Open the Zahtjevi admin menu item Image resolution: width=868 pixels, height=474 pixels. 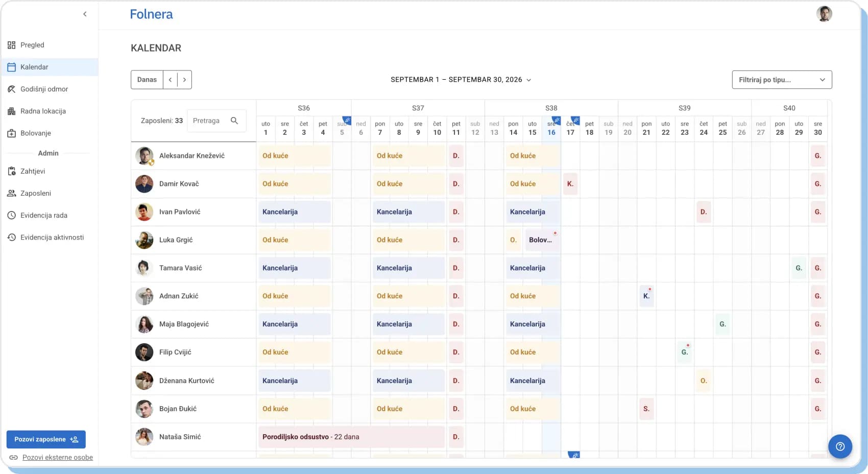pos(50,171)
